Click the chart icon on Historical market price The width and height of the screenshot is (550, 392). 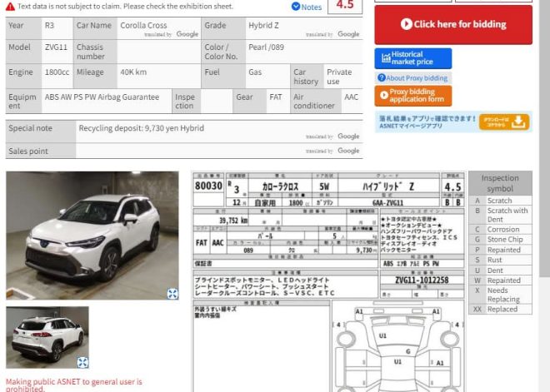click(386, 58)
